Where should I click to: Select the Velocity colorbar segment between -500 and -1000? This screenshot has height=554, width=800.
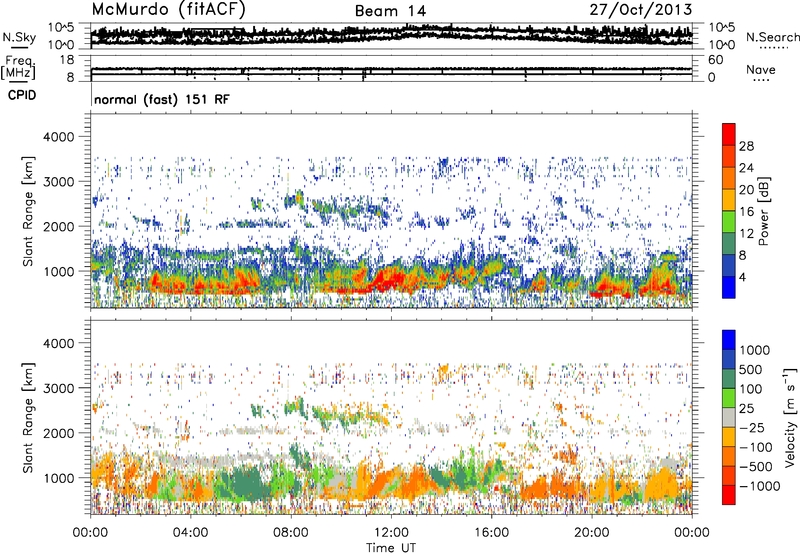tap(729, 475)
